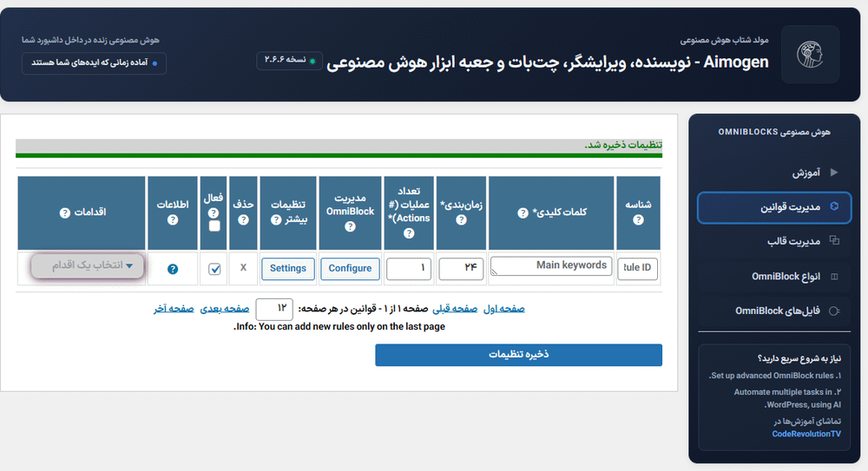Viewport: 868px width, 471px height.
Task: Open CodeRevolutionTV link
Action: (x=806, y=434)
